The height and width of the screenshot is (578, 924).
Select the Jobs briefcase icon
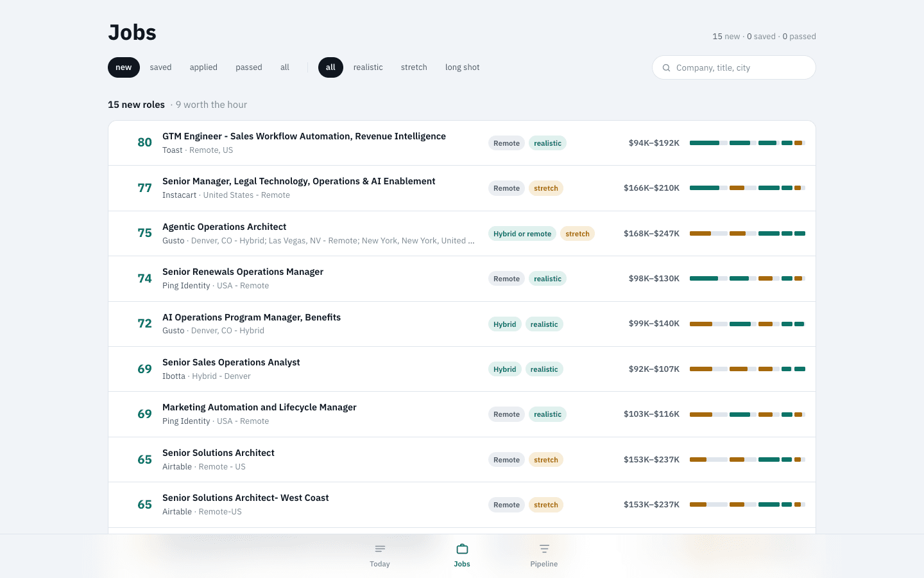click(x=462, y=549)
